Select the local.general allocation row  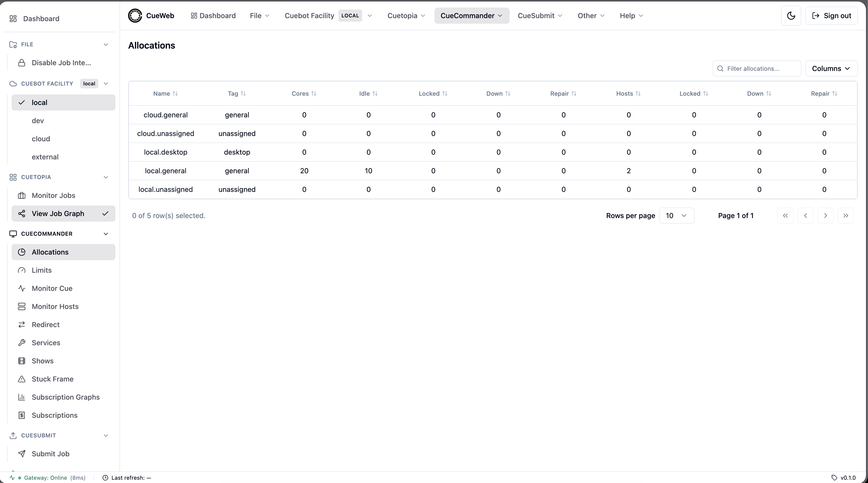pos(493,171)
